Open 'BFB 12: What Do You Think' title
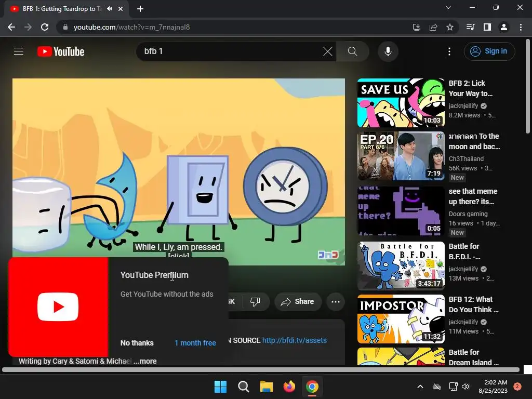The height and width of the screenshot is (399, 532). tap(473, 304)
